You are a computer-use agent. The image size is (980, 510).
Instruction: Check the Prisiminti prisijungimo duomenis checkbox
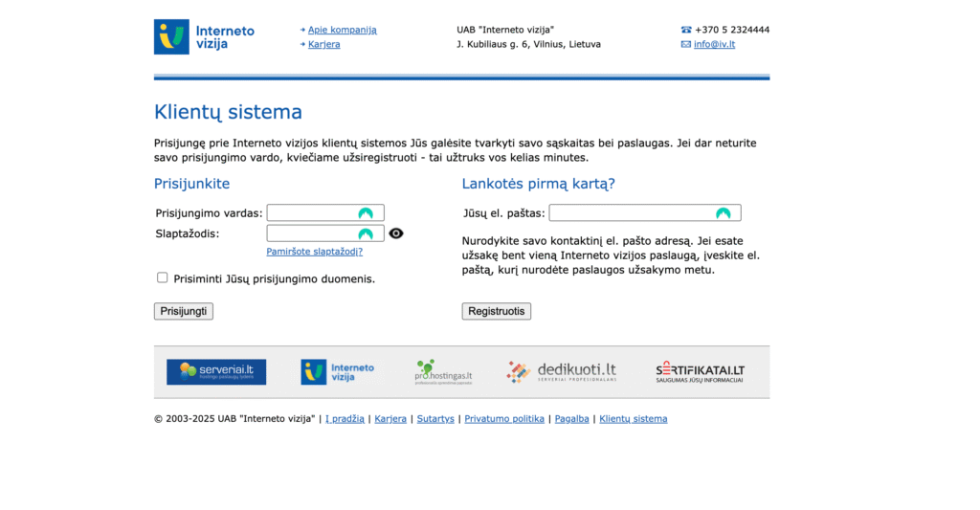click(x=163, y=277)
